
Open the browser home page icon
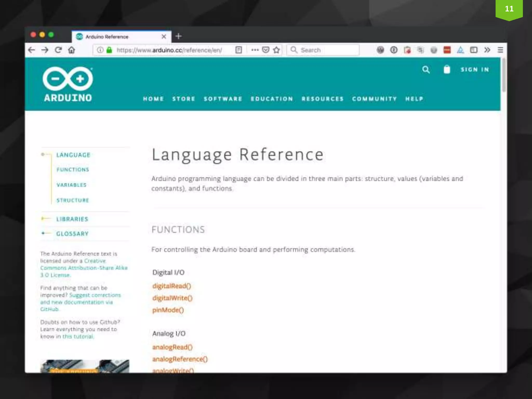coord(72,50)
